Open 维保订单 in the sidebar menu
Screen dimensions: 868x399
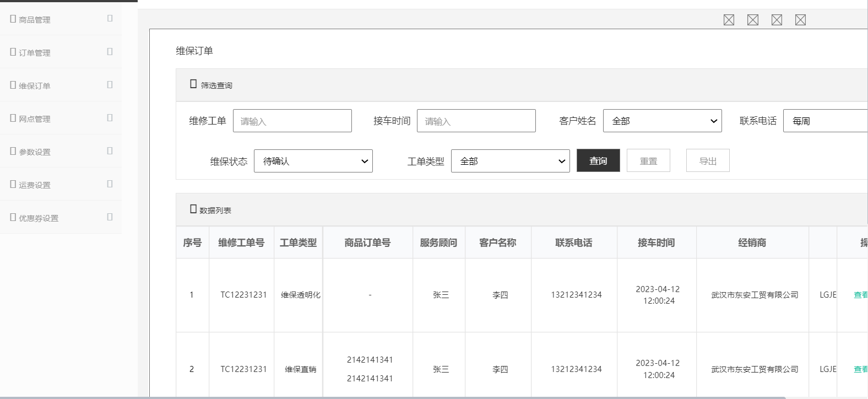pyautogui.click(x=35, y=86)
